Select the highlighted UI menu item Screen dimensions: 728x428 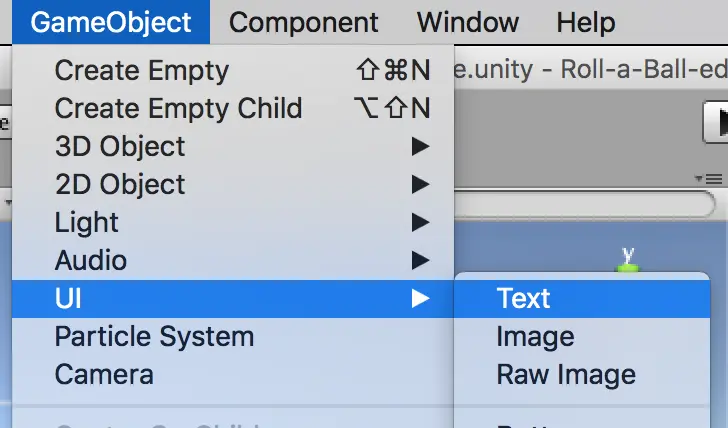[x=233, y=298]
